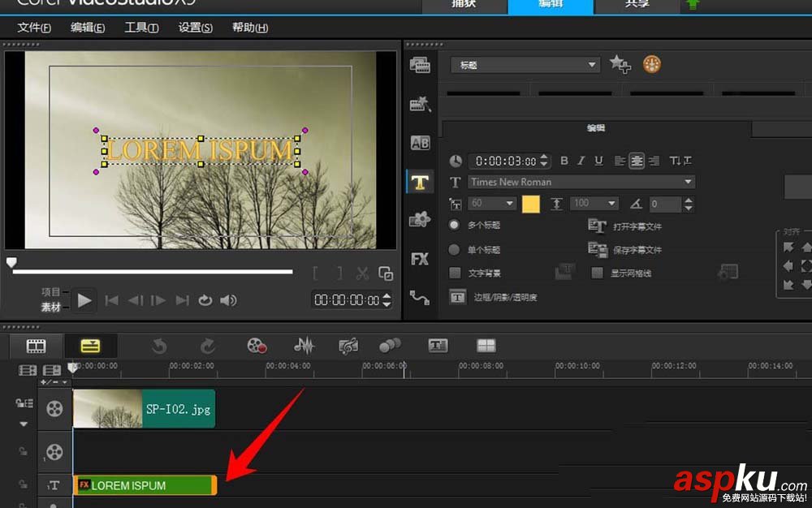Open the Track Motion tool
Screen dimensions: 812x508
[x=390, y=346]
